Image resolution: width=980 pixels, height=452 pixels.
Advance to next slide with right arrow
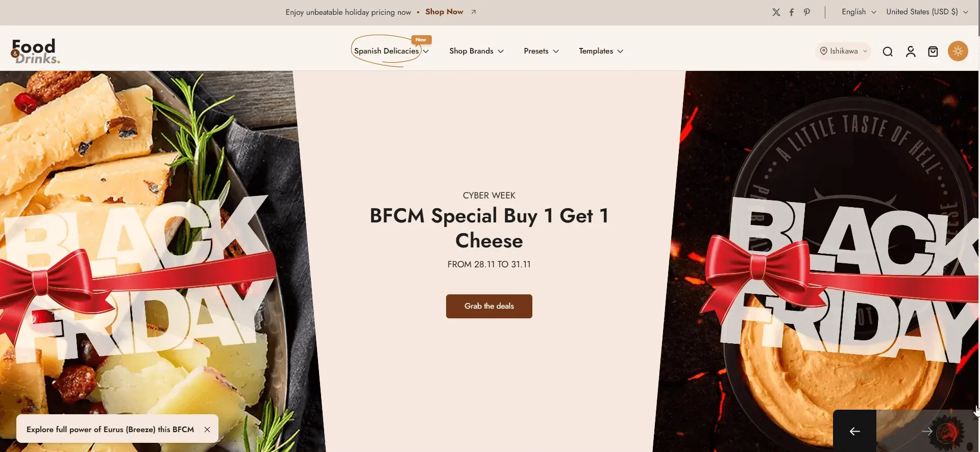(927, 431)
